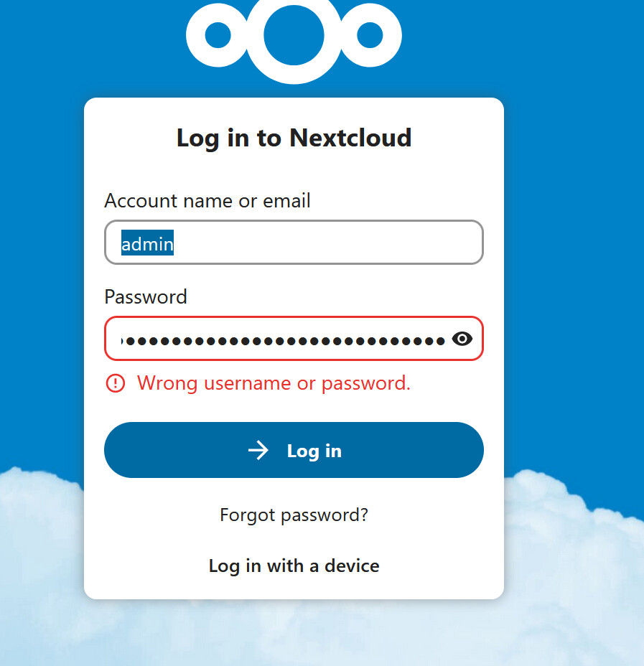Click the right small ring of the Nextcloud logo
644x666 pixels.
[x=370, y=35]
